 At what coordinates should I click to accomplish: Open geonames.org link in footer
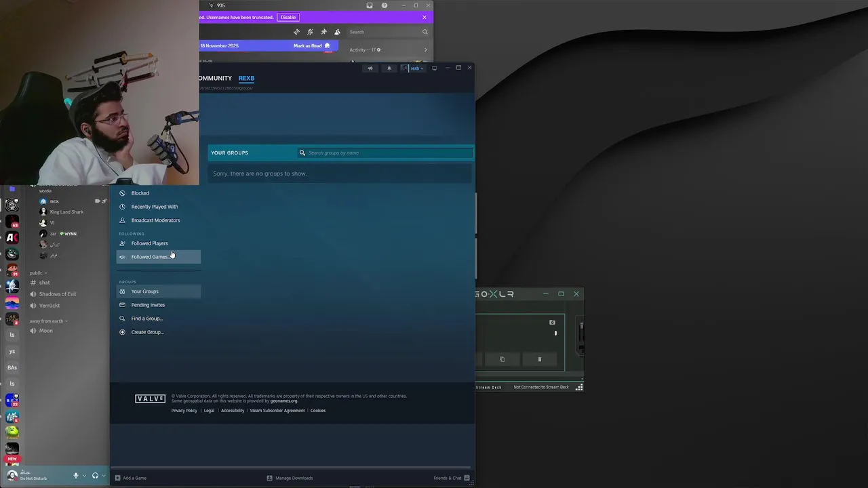(284, 401)
